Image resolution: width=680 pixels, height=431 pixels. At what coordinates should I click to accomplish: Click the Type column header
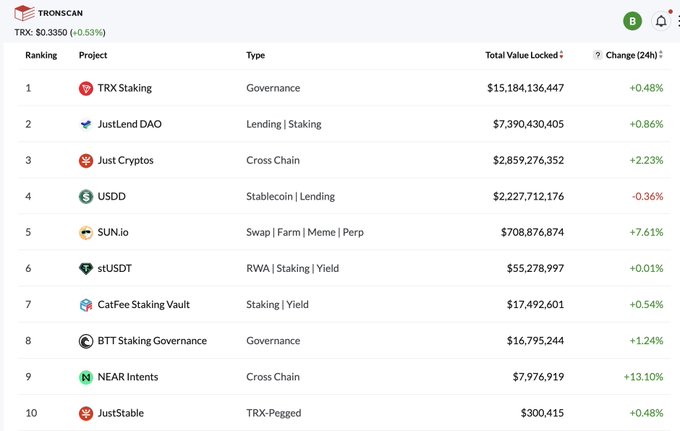(x=255, y=55)
